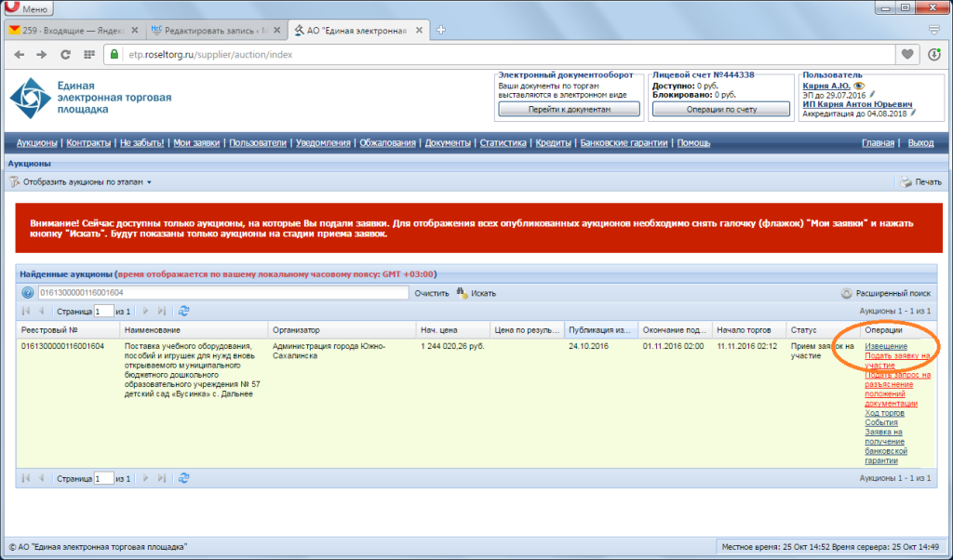This screenshot has height=560, width=953.
Task: Click the auction number search input field
Action: pos(223,293)
